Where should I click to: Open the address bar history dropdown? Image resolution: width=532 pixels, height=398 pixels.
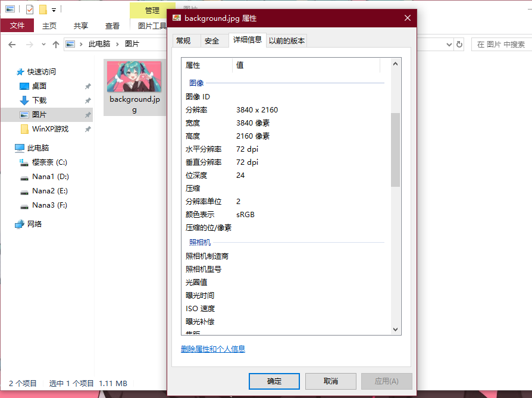coord(449,44)
